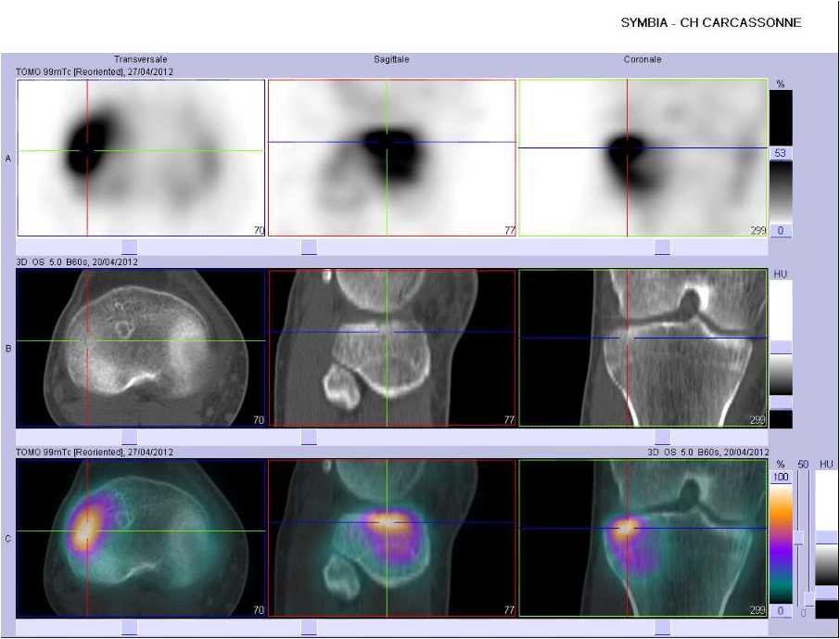
Task: Click the row A TOMO 99mTc [Reoriented] label
Action: (95, 71)
